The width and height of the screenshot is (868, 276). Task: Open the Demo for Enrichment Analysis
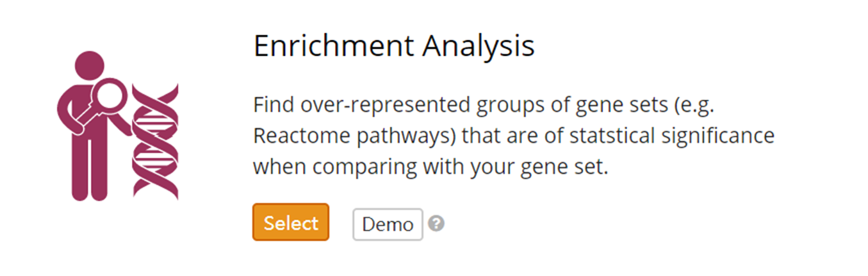click(388, 224)
